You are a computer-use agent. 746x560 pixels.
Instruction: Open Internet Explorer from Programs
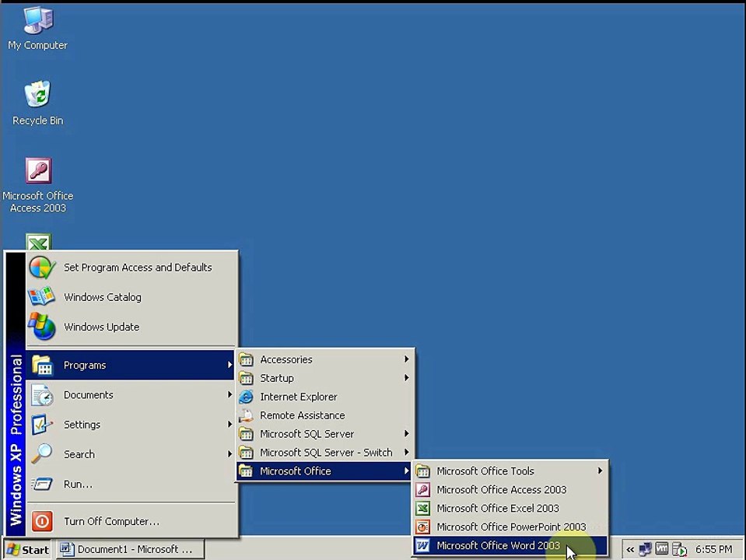(x=324, y=397)
